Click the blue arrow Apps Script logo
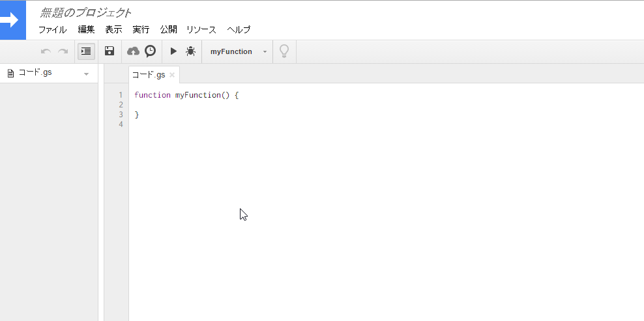This screenshot has height=321, width=644. pos(13,20)
